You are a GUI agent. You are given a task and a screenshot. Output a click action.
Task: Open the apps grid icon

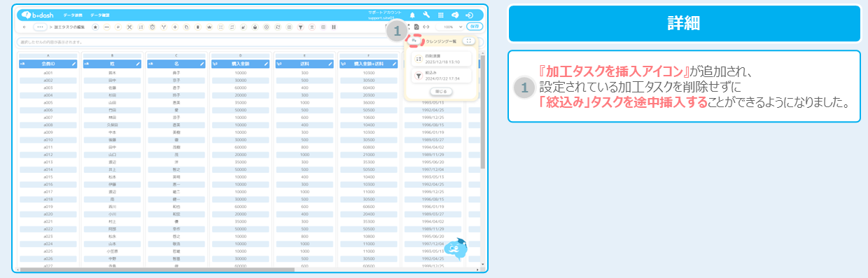click(441, 15)
